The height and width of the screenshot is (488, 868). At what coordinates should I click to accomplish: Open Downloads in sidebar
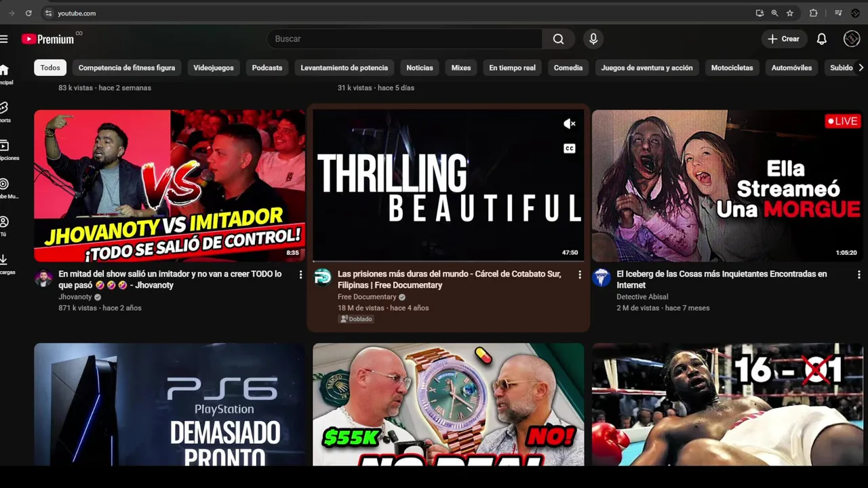(x=5, y=264)
